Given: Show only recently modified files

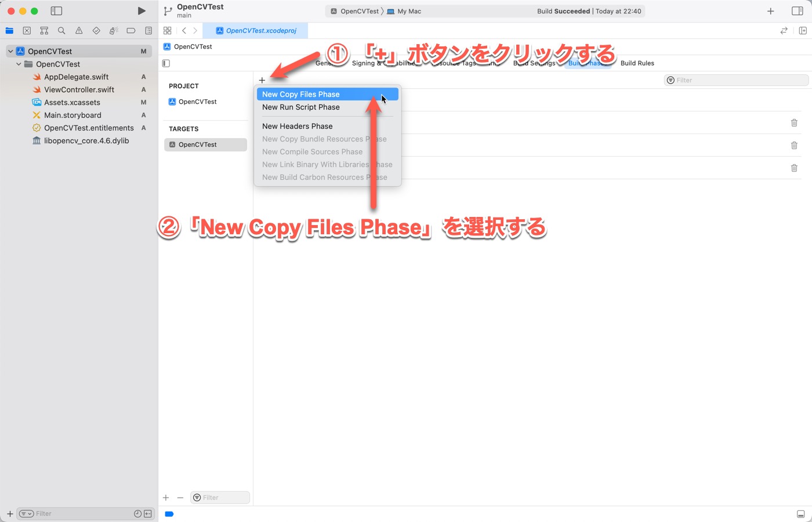Looking at the screenshot, I should tap(137, 514).
